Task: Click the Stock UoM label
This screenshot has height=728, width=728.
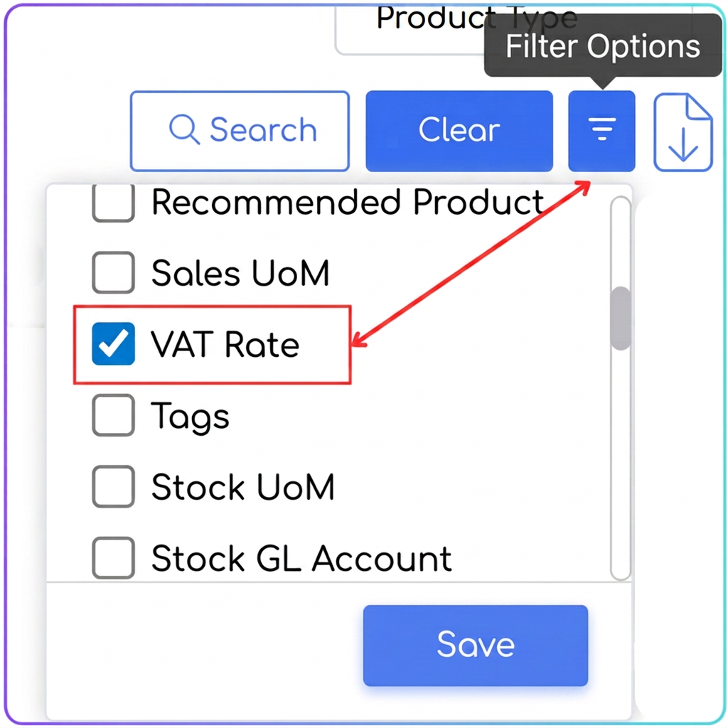Action: pos(243,487)
